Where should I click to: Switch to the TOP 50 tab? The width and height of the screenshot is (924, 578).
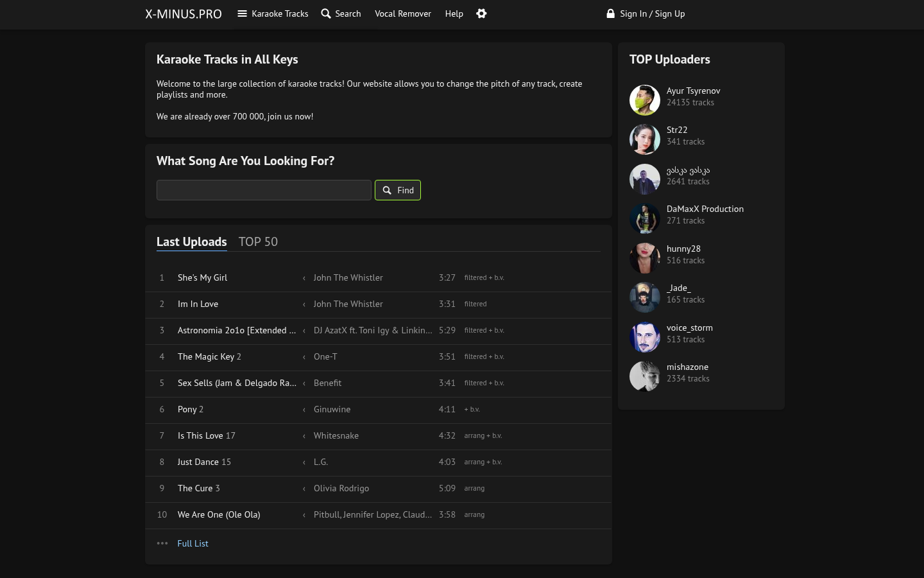coord(258,241)
